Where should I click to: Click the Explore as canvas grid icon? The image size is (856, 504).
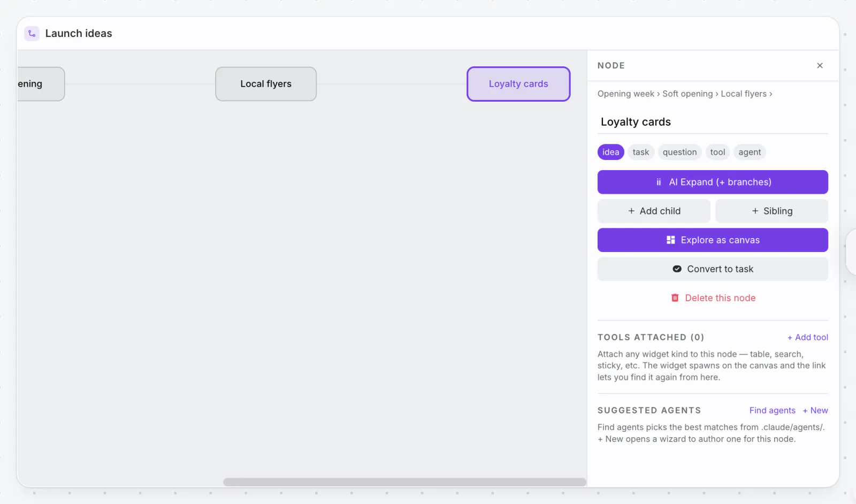(x=670, y=240)
